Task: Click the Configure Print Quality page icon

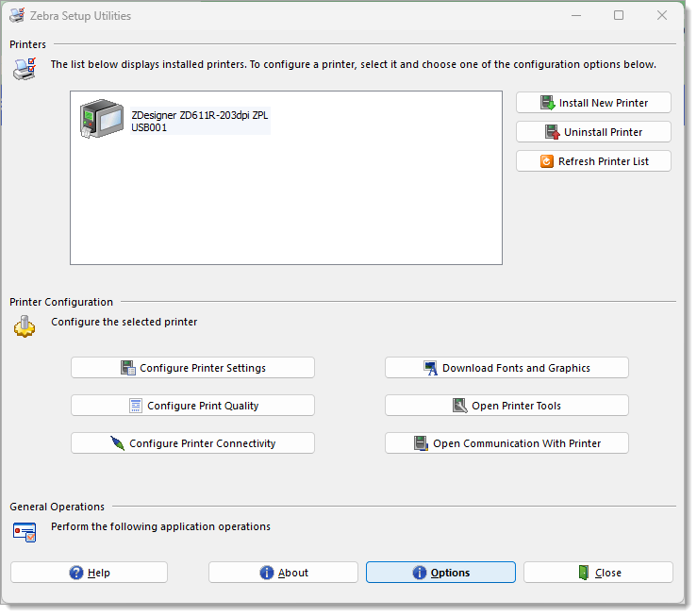Action: (x=136, y=406)
